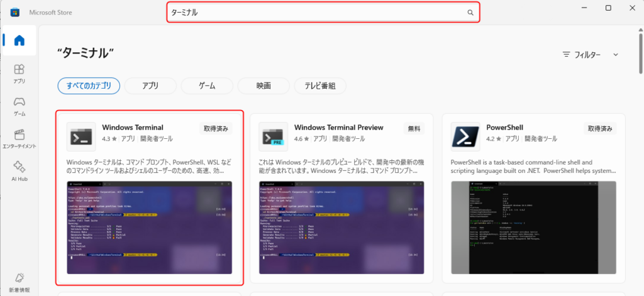Expand the フィルター dropdown chevron
Viewport: 644px width, 296px height.
[x=615, y=54]
